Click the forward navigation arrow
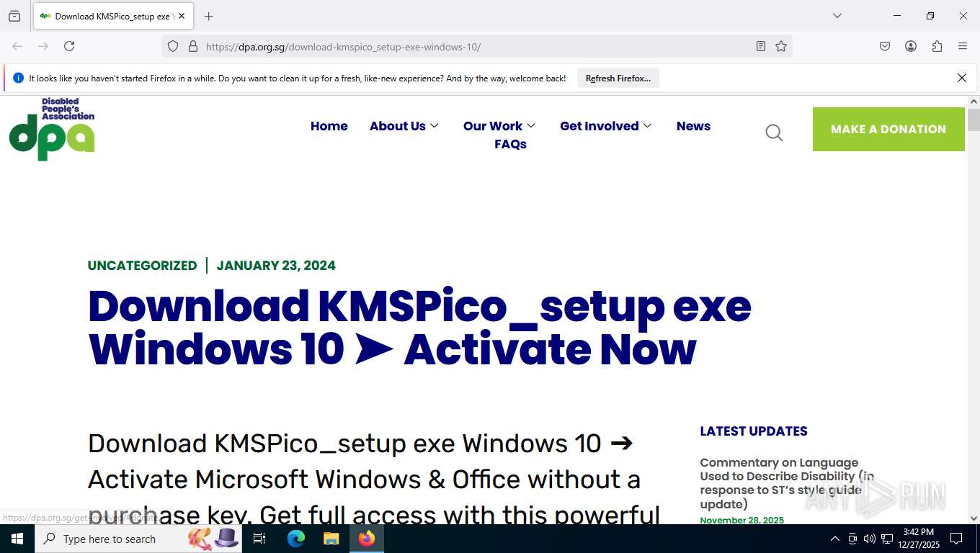Image resolution: width=980 pixels, height=553 pixels. pos(43,46)
